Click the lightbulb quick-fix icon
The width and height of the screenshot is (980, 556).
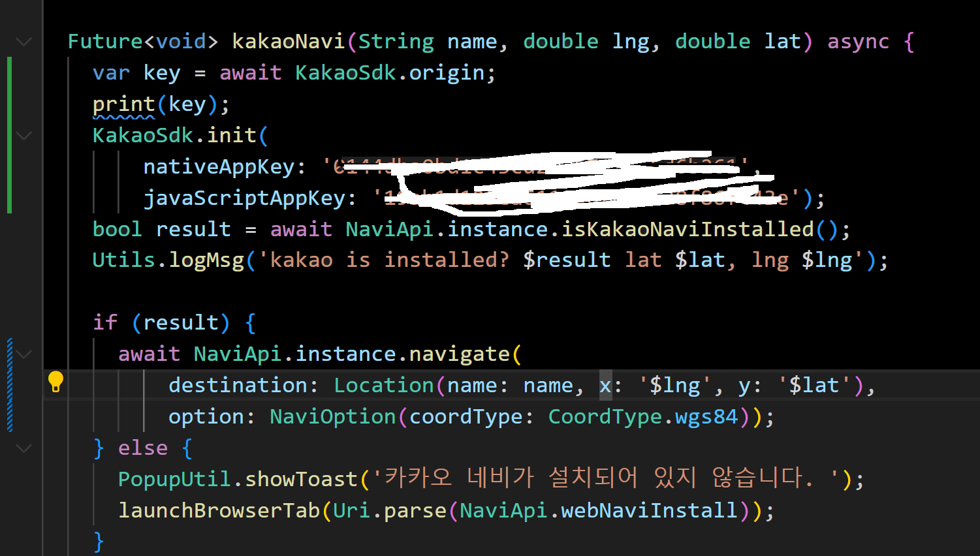[55, 382]
